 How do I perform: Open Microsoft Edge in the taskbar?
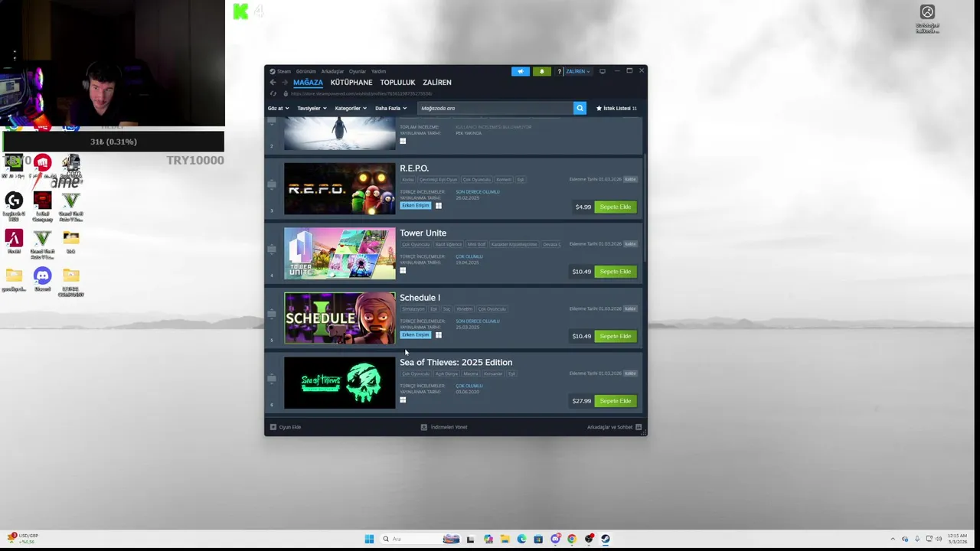521,539
